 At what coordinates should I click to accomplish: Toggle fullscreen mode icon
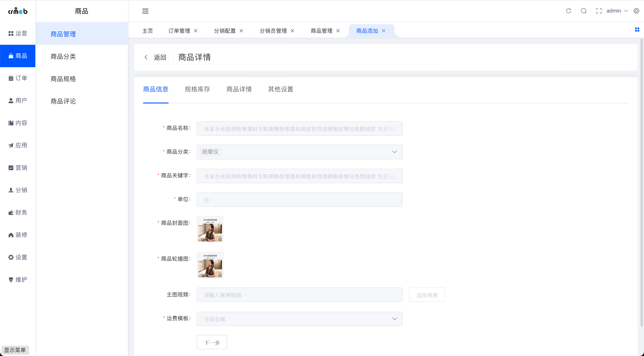(599, 11)
